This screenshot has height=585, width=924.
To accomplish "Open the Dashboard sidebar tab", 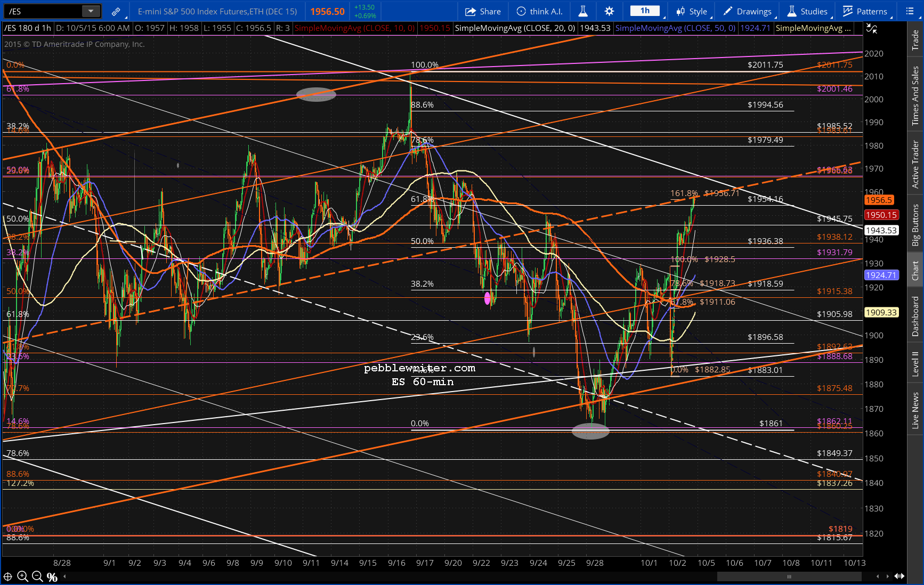I will (915, 316).
